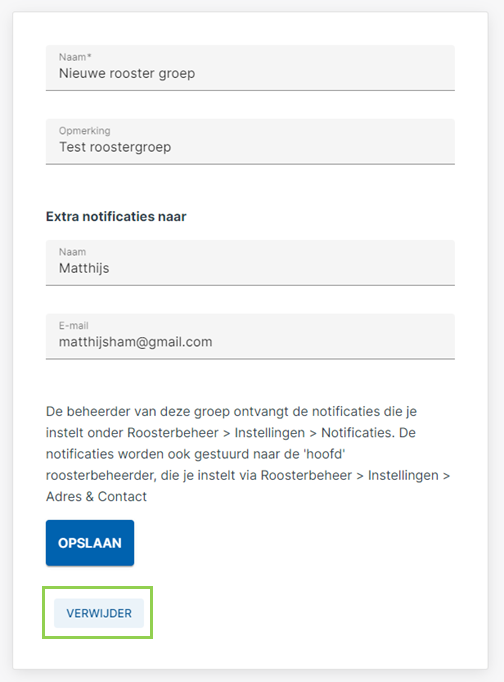Click the VERWIJDER button

[99, 613]
